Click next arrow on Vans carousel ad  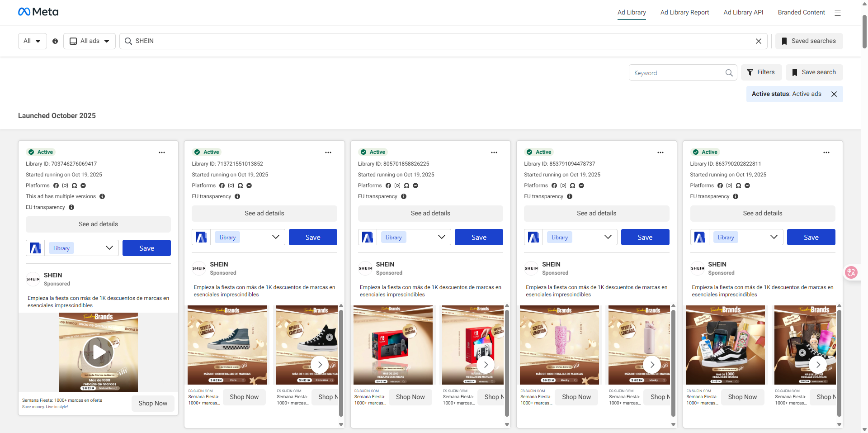pyautogui.click(x=320, y=365)
